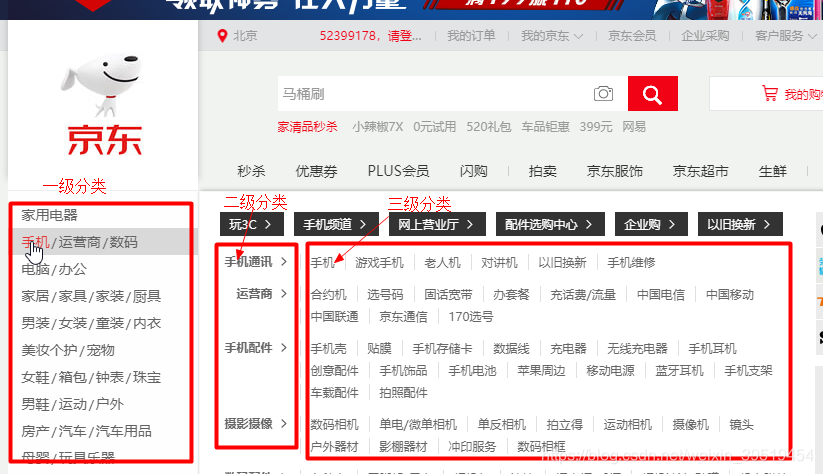Click hot search 小辣椒7X
Image resolution: width=823 pixels, height=474 pixels.
378,127
